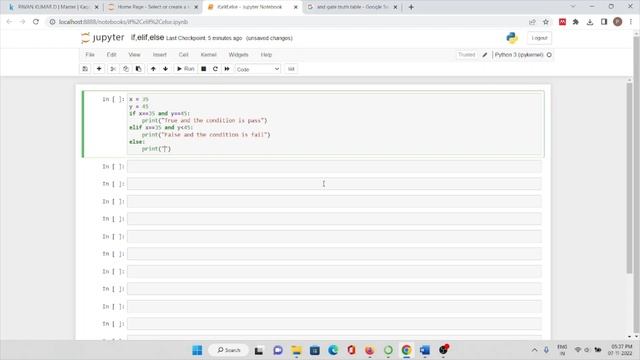Click the Last Checkpoint status text

204,38
